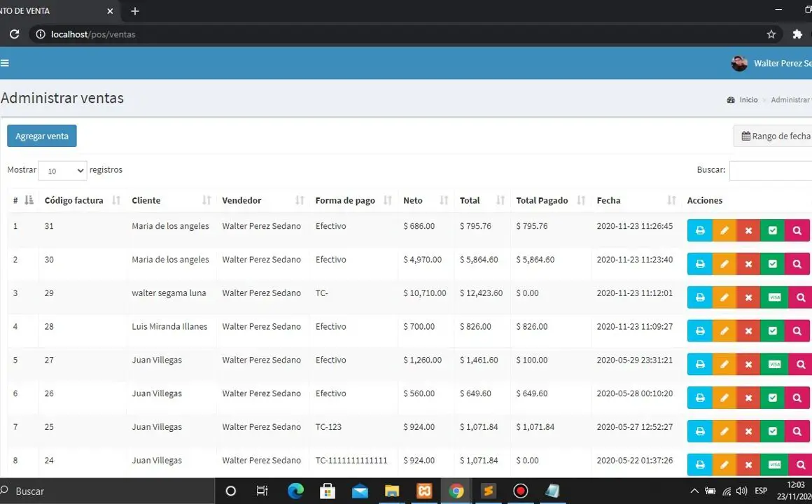
Task: Go to Inicio breadcrumb link
Action: [x=748, y=100]
